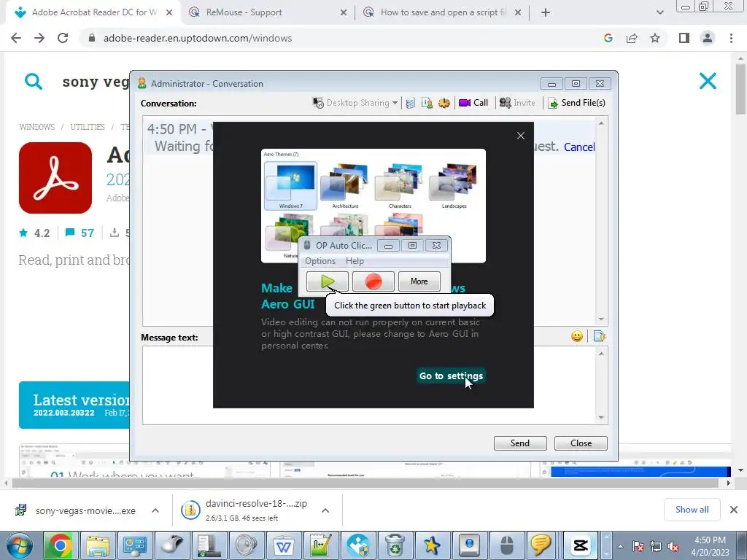Select the Architecture theme thumbnail
747x560 pixels.
345,186
